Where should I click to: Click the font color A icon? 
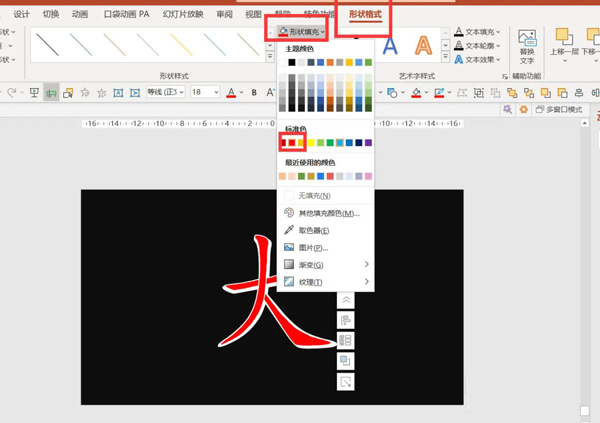pyautogui.click(x=231, y=93)
